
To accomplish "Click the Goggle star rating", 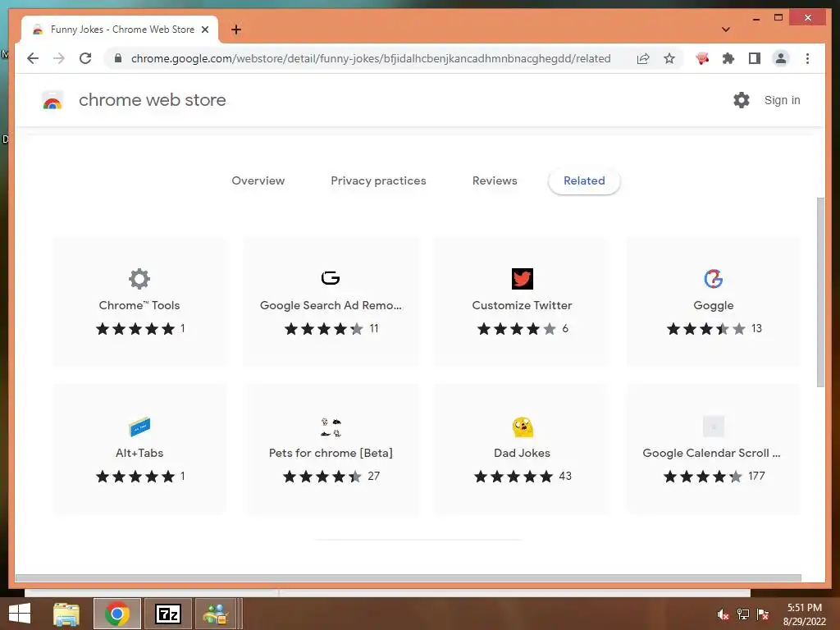I will [706, 329].
